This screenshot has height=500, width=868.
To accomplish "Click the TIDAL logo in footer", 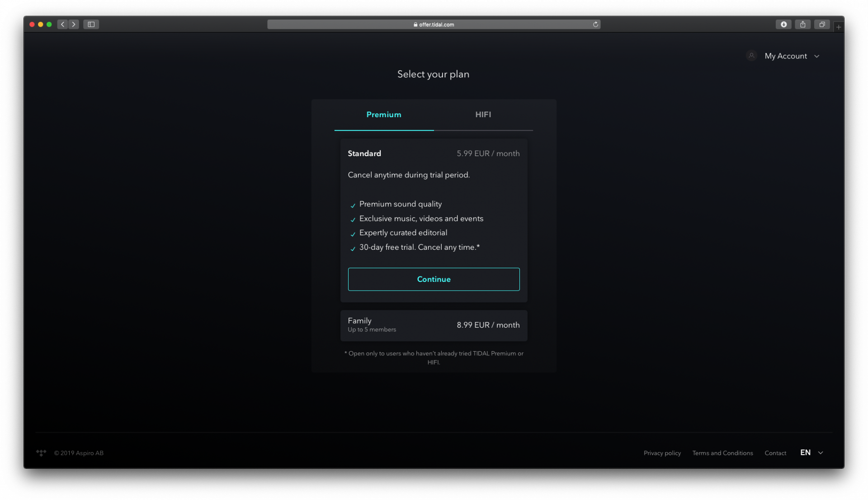I will [41, 452].
